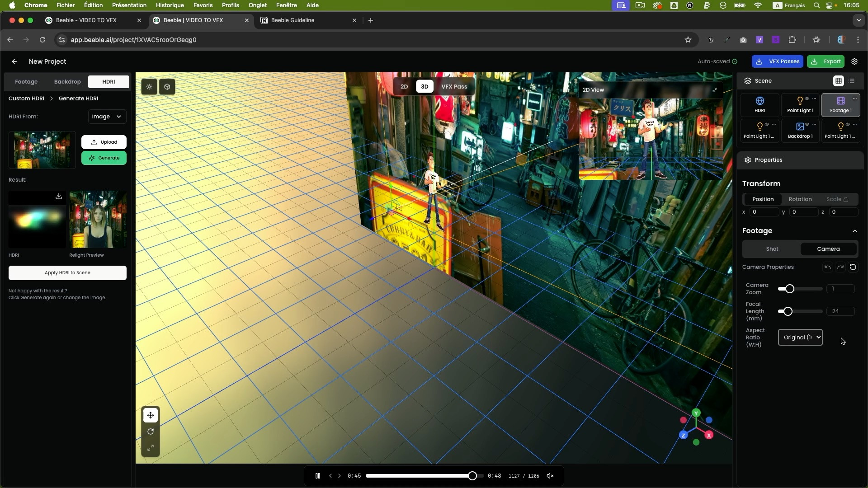
Task: Bookmark this page with the star icon
Action: tap(688, 40)
